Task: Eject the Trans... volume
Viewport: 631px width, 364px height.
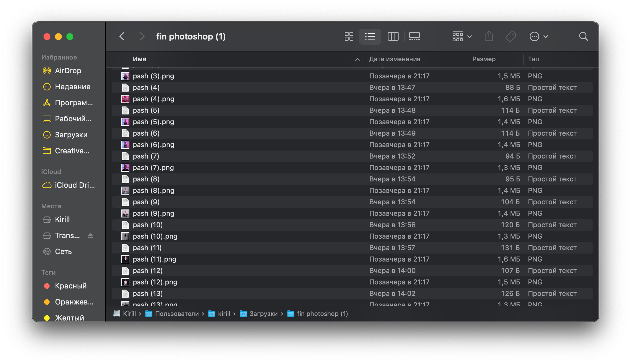Action: click(x=90, y=236)
